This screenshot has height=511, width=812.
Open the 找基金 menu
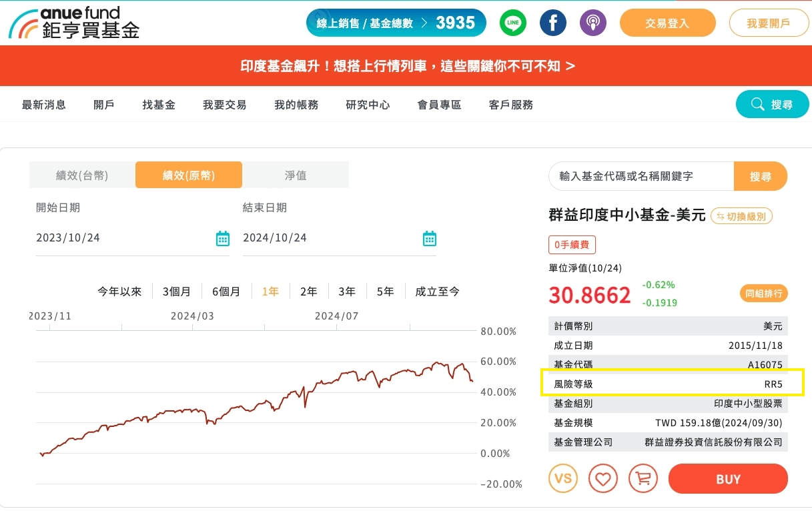coord(159,105)
